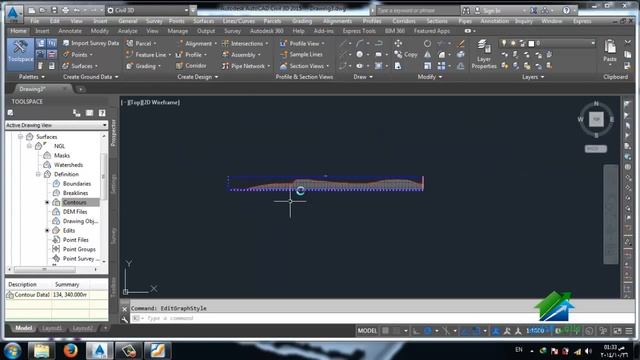The image size is (640, 360).
Task: Expand the Create Design panel
Action: (198, 77)
